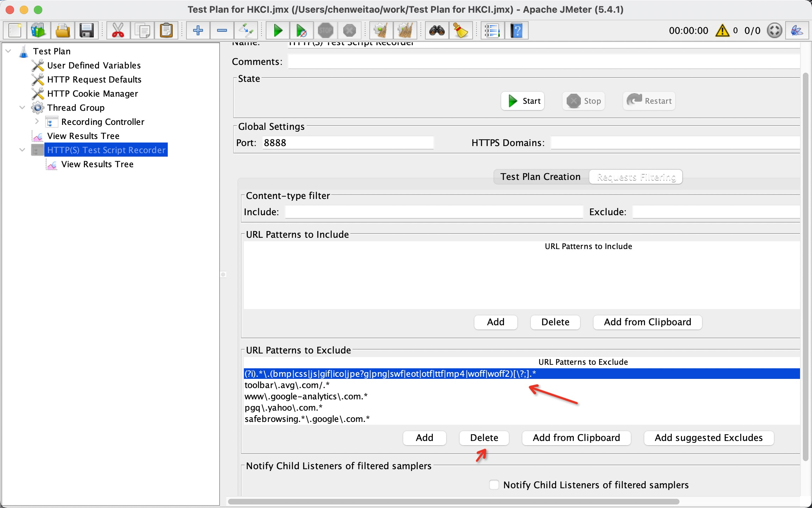812x508 pixels.
Task: Enable Notify Child Listeners of filtered samplers checkbox
Action: pyautogui.click(x=494, y=485)
